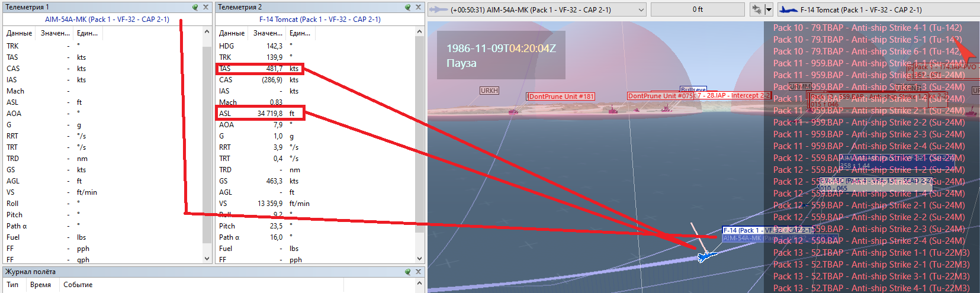Close the Телеметрия 2 panel
Screen dimensions: 980x293
(x=418, y=7)
